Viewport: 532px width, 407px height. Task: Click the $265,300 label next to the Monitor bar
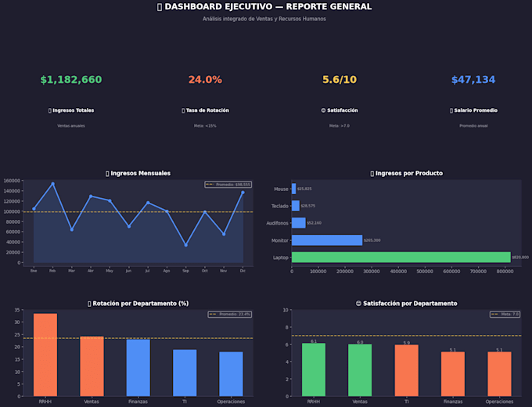pos(372,240)
